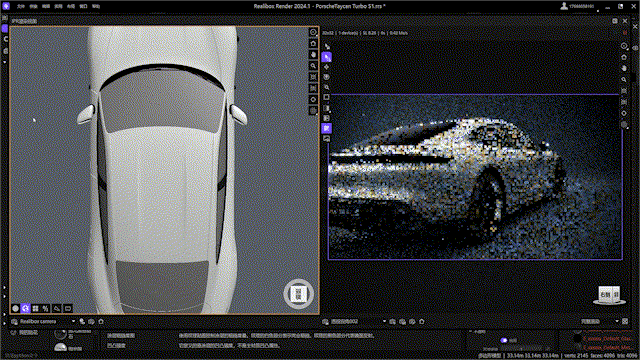This screenshot has width=640, height=360.
Task: Click the orbit tool in the left viewport toolbar
Action: pyautogui.click(x=313, y=32)
